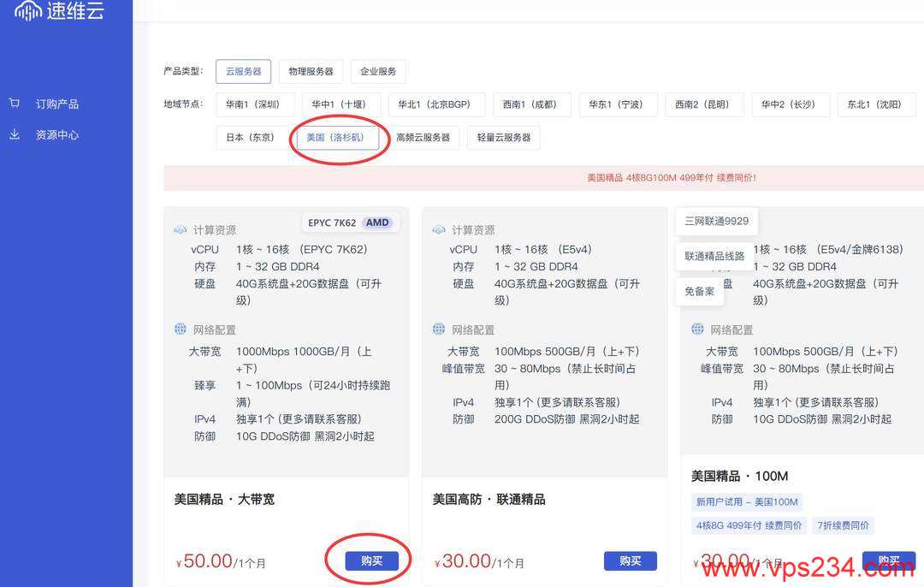Select the 日本（东京）region node
The width and height of the screenshot is (924, 587).
click(x=252, y=137)
